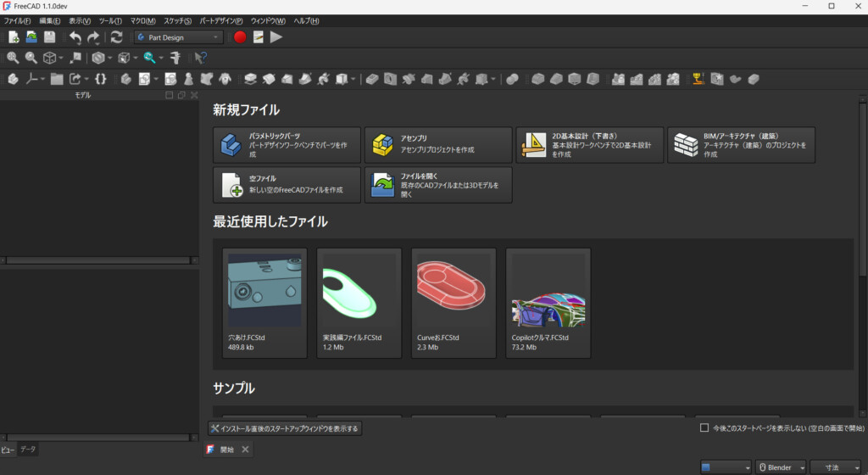The height and width of the screenshot is (475, 868).
Task: Open the blue square status bar dropdown
Action: pos(726,467)
